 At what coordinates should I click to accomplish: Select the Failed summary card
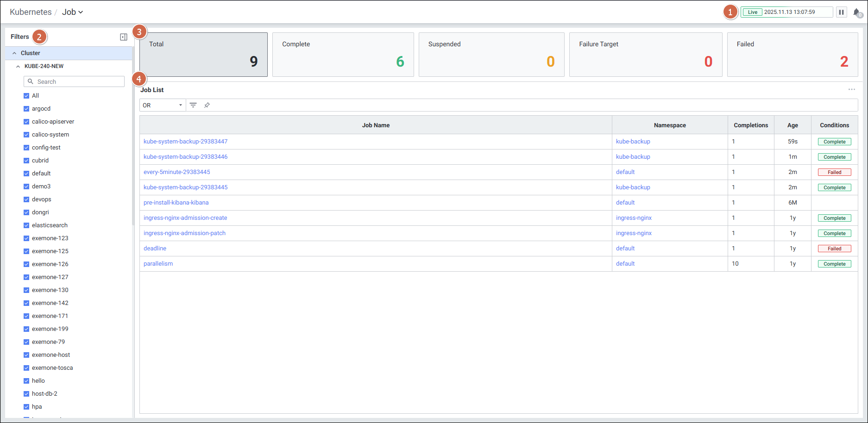(792, 55)
